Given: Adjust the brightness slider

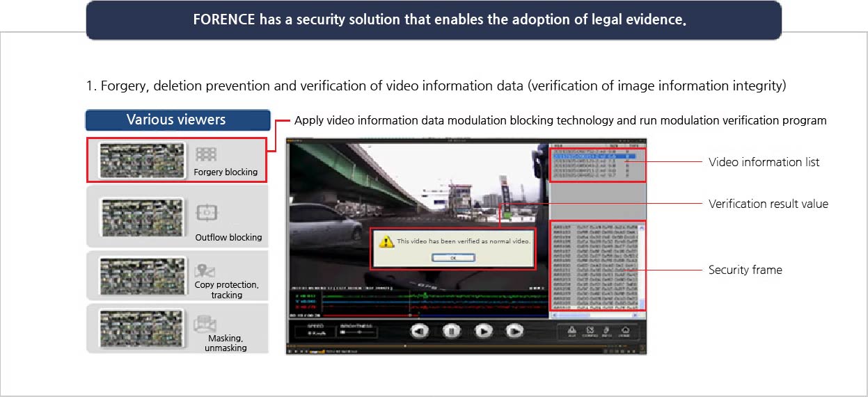Looking at the screenshot, I should [358, 332].
